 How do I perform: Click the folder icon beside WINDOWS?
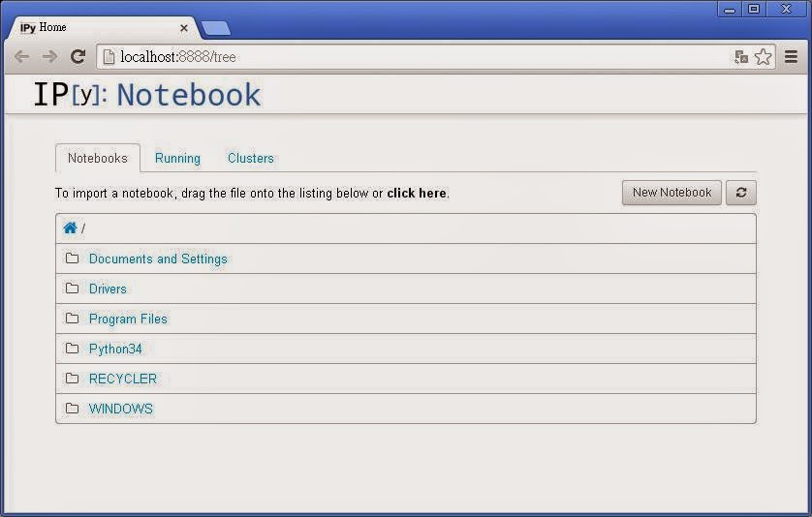pos(72,408)
